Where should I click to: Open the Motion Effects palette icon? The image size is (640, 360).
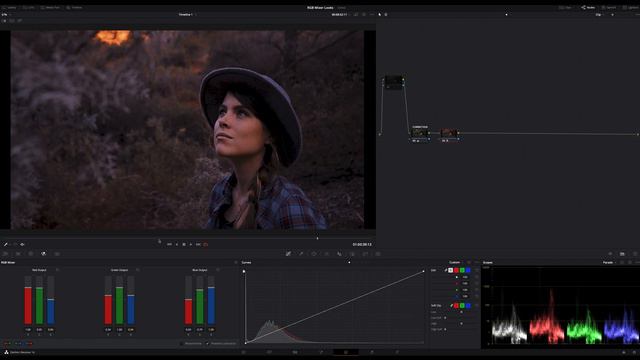point(57,254)
